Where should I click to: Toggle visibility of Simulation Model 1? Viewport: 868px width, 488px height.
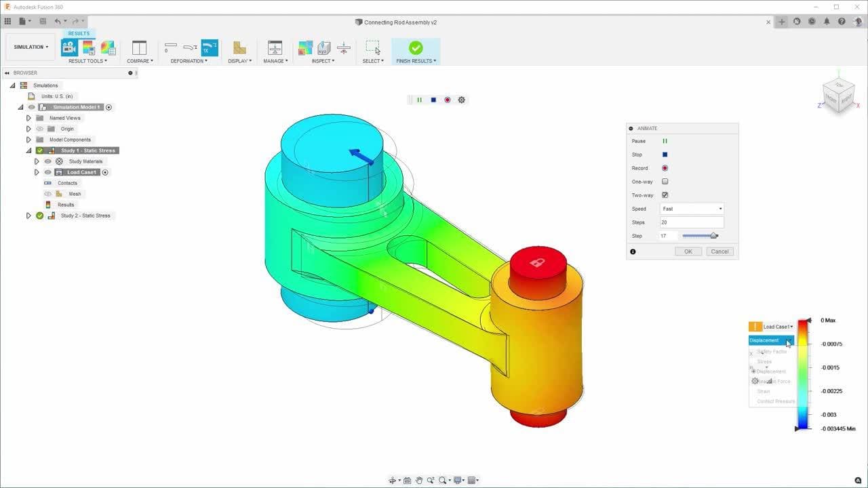31,107
